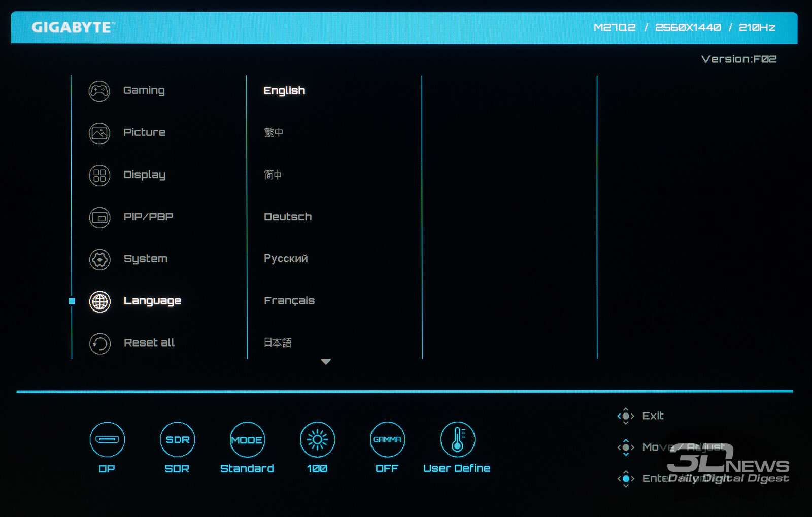Expand language list with down arrow

[x=326, y=362]
